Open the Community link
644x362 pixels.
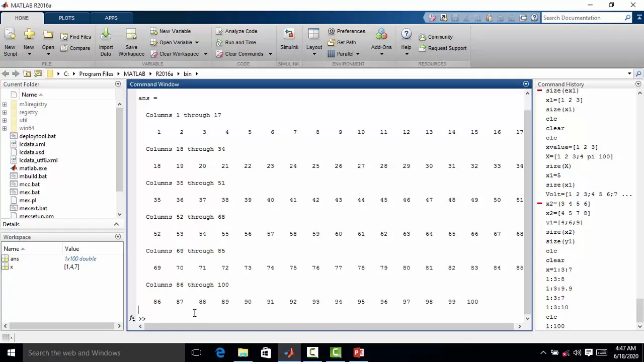click(x=436, y=37)
